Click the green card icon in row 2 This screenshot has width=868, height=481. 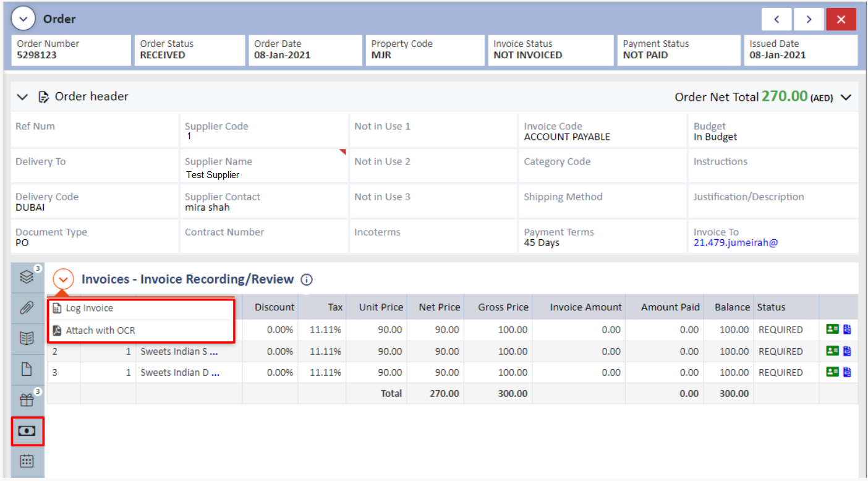coord(832,351)
